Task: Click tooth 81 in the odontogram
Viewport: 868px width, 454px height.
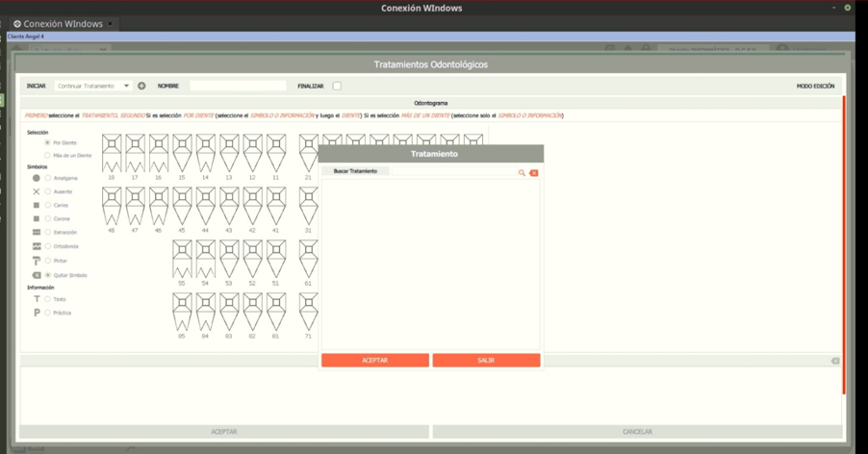Action: [276, 312]
